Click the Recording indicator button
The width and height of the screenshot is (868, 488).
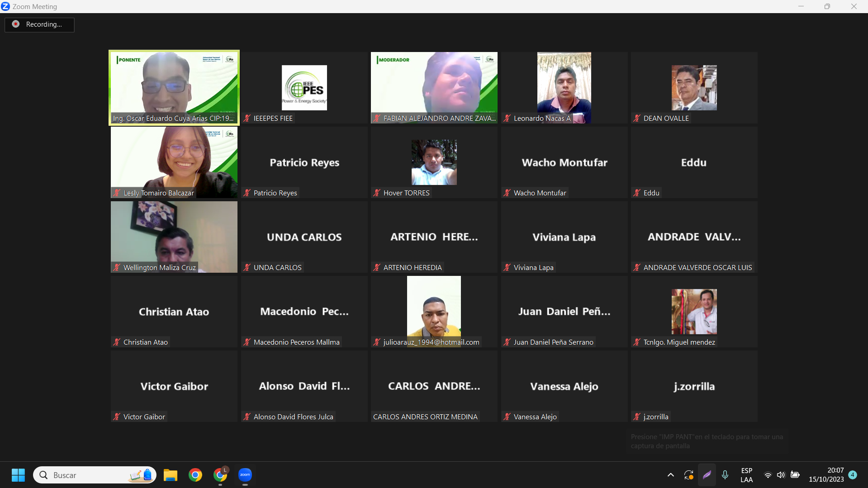click(x=39, y=24)
